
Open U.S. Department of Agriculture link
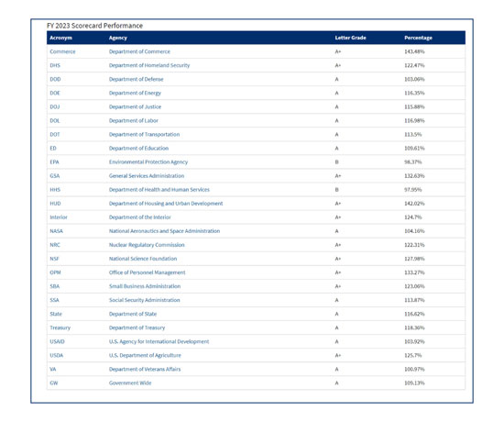(145, 356)
